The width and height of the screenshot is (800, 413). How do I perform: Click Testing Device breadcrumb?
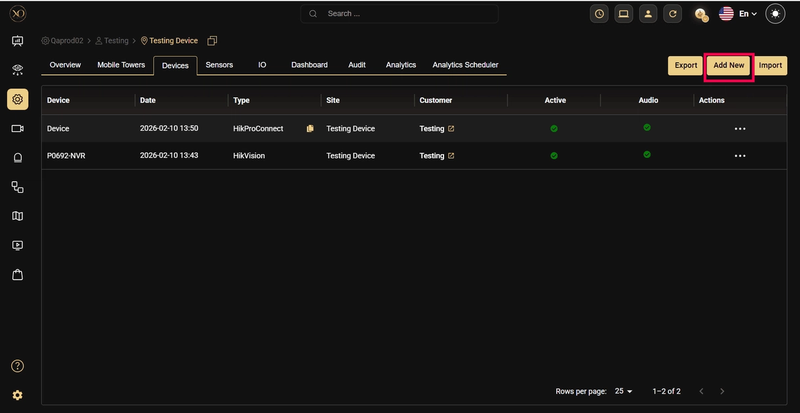point(169,41)
